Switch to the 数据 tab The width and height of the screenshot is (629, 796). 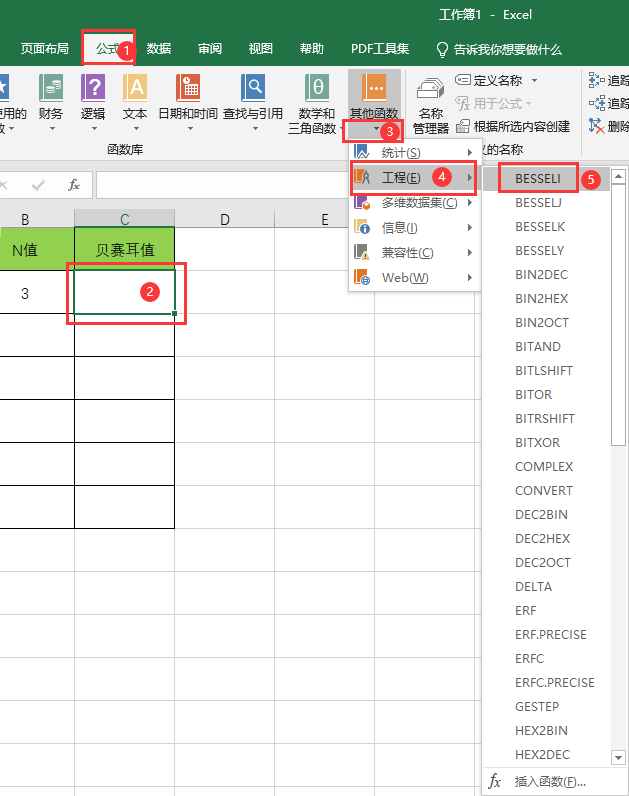coord(159,49)
